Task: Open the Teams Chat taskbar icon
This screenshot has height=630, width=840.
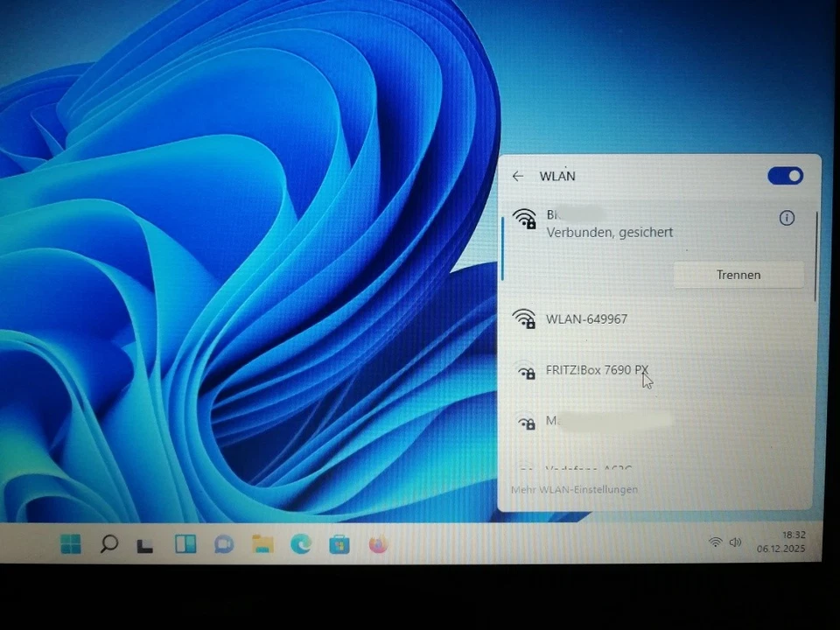Action: (223, 544)
